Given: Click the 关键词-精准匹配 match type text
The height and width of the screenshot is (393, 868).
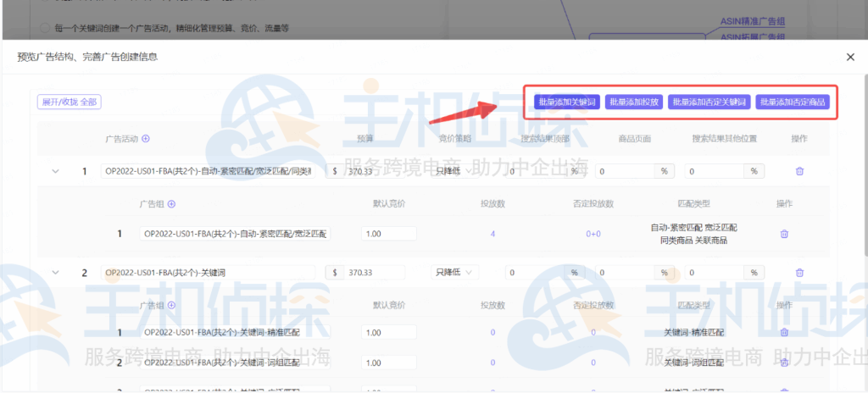Looking at the screenshot, I should click(x=693, y=333).
